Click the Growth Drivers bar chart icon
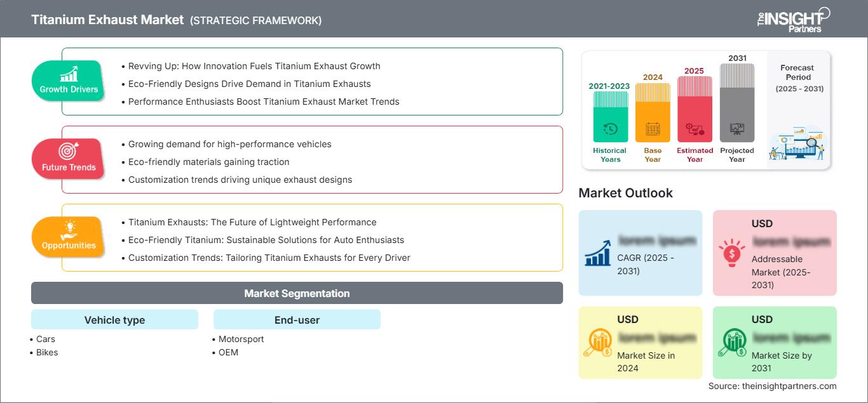The width and height of the screenshot is (868, 403). (69, 74)
